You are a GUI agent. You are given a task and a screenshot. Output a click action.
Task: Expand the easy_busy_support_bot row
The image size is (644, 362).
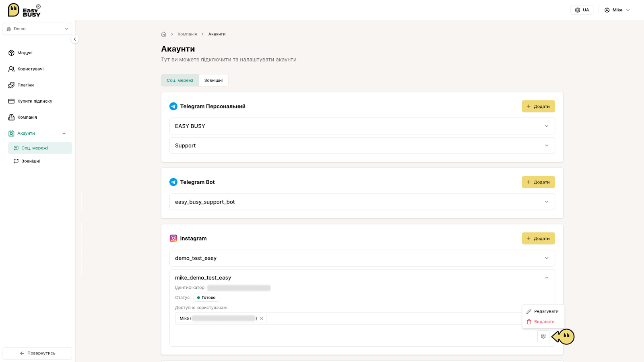[x=362, y=202]
